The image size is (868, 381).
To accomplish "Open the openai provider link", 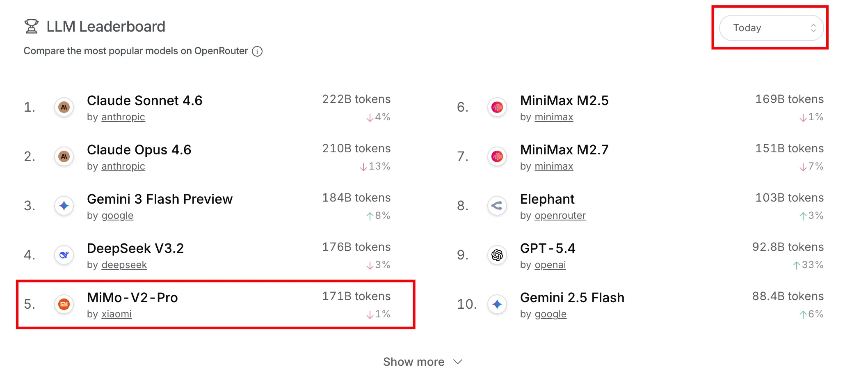I will click(550, 265).
